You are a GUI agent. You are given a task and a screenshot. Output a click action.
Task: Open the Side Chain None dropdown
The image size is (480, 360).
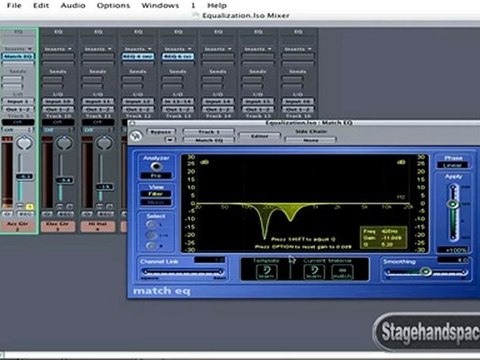(311, 140)
